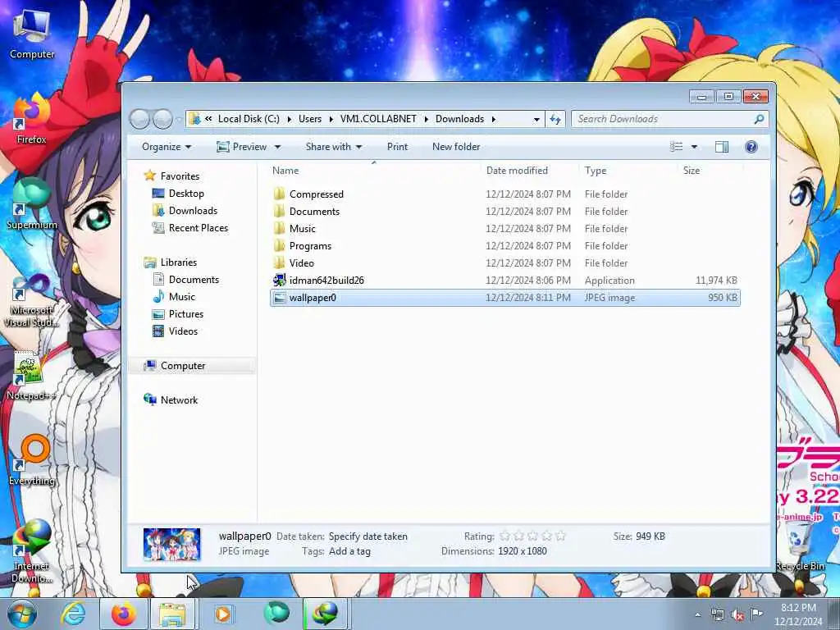Click the muted volume tray icon
This screenshot has height=630, width=840.
(737, 615)
